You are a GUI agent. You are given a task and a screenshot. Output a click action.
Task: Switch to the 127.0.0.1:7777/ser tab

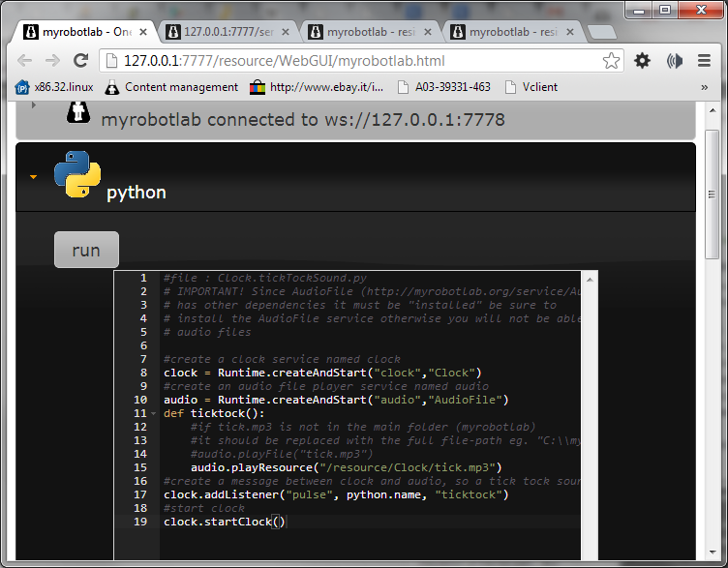(227, 32)
